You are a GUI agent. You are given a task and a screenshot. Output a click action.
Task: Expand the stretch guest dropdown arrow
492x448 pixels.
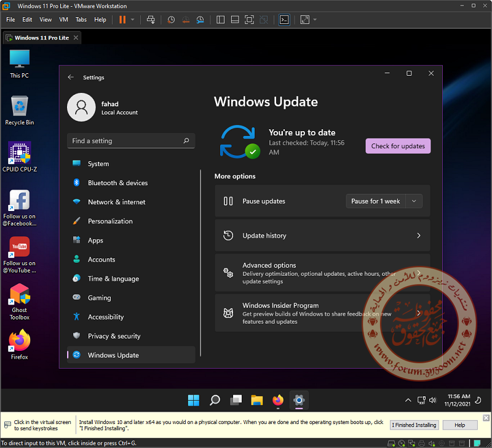click(315, 20)
